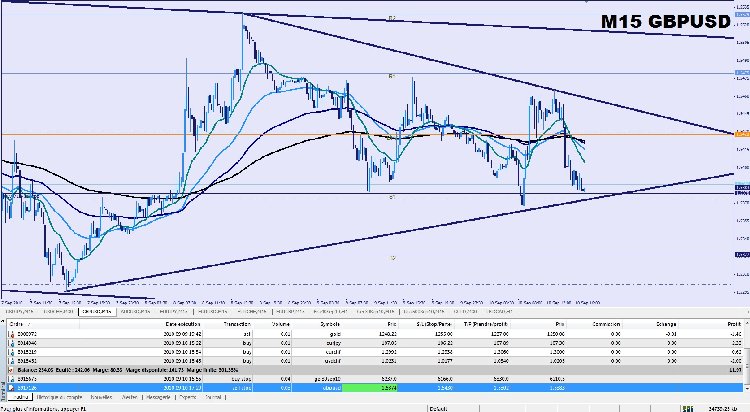Image resolution: width=750 pixels, height=412 pixels.
Task: Select the sell gold order row icon
Action: click(x=11, y=334)
